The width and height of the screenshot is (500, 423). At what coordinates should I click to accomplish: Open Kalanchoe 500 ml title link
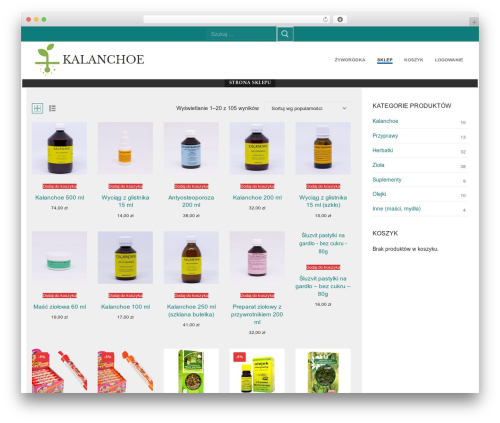[60, 198]
